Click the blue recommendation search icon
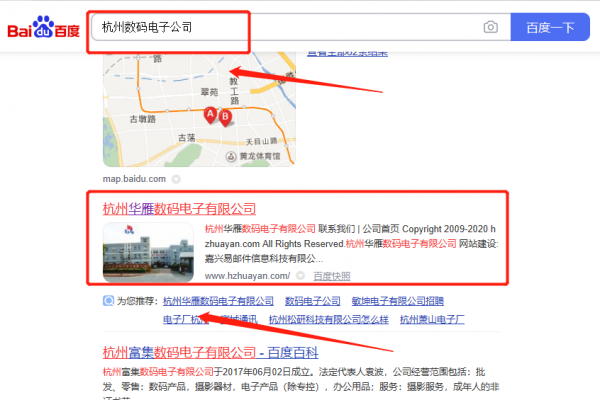Image resolution: width=600 pixels, height=400 pixels. click(x=108, y=301)
